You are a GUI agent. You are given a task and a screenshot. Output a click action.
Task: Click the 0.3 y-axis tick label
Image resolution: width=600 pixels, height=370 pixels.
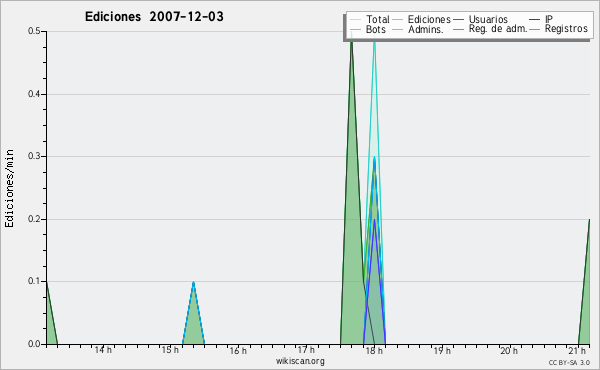point(35,156)
